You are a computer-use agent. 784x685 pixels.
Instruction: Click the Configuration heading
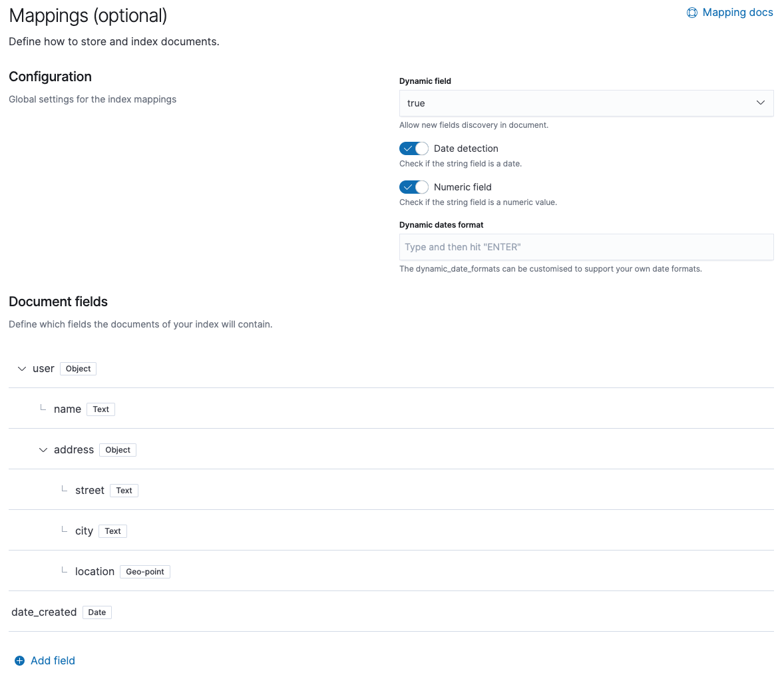pyautogui.click(x=51, y=77)
